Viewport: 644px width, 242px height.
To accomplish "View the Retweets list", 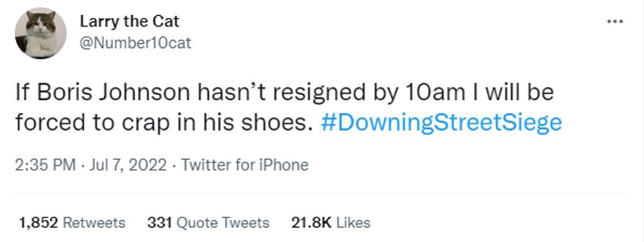I will (x=94, y=223).
